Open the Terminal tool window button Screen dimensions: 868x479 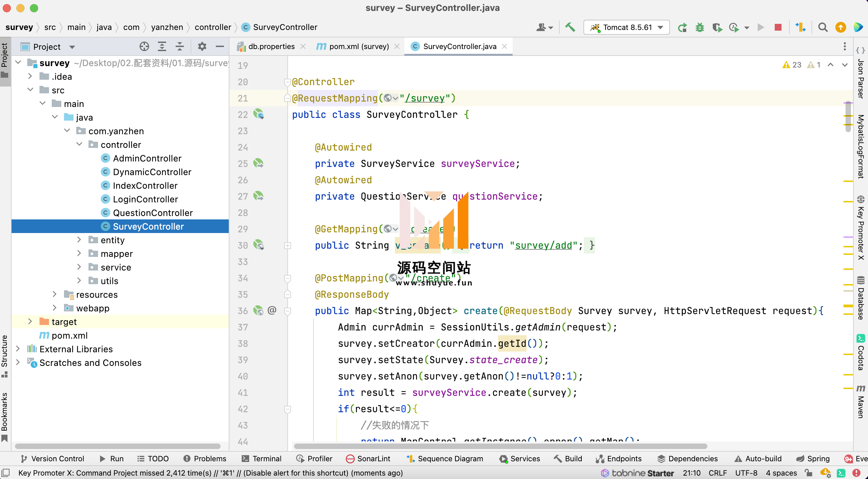pos(262,459)
